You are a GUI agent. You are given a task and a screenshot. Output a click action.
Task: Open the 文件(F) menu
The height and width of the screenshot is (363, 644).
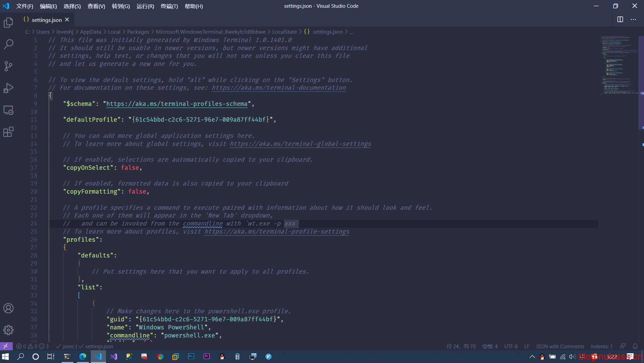point(25,6)
